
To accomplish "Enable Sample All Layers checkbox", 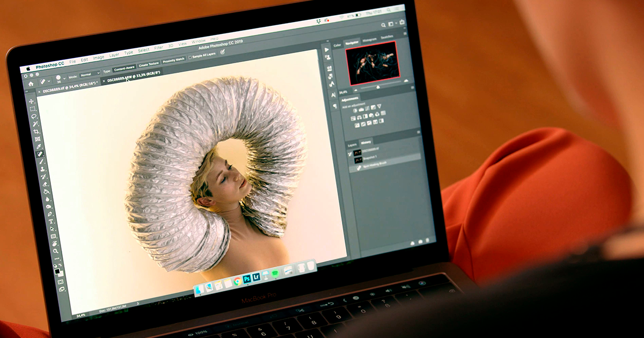I will pos(190,57).
